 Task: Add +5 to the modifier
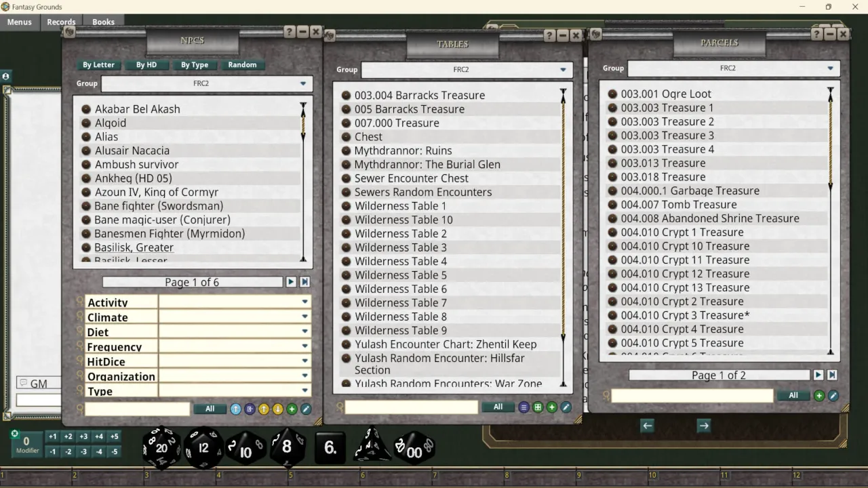pos(115,436)
